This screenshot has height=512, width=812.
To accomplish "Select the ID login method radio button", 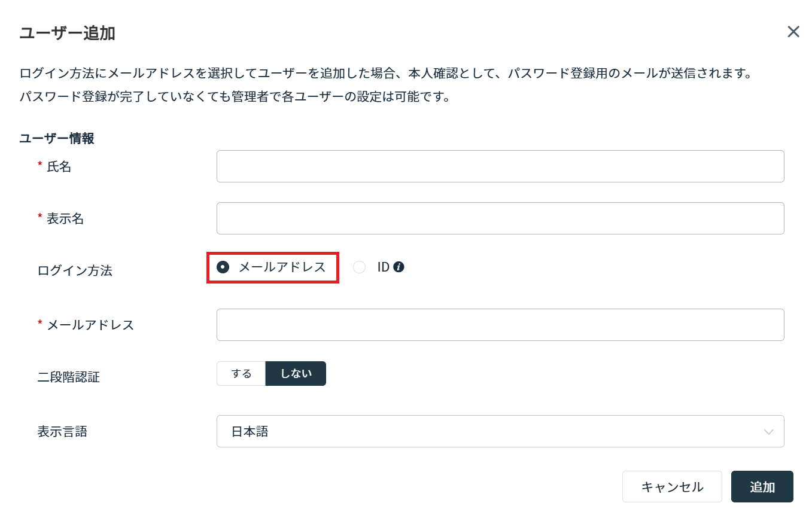I will pos(359,267).
